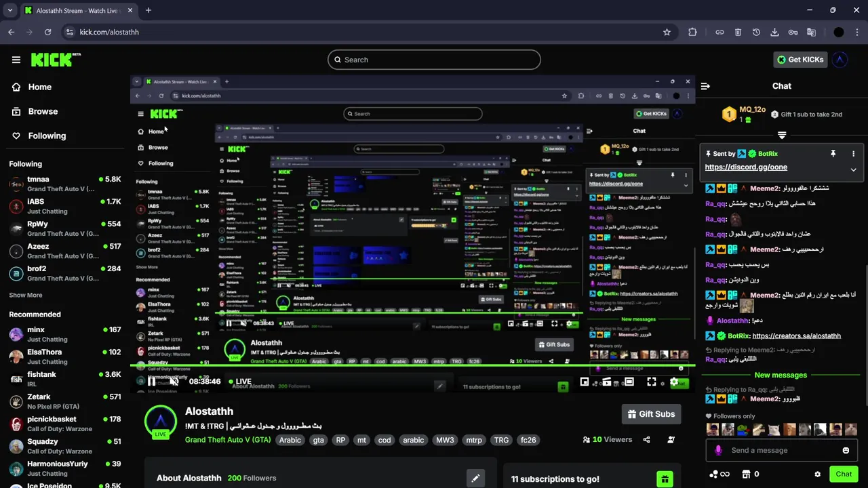The image size is (868, 488).
Task: Open a new browser tab
Action: pos(149,10)
